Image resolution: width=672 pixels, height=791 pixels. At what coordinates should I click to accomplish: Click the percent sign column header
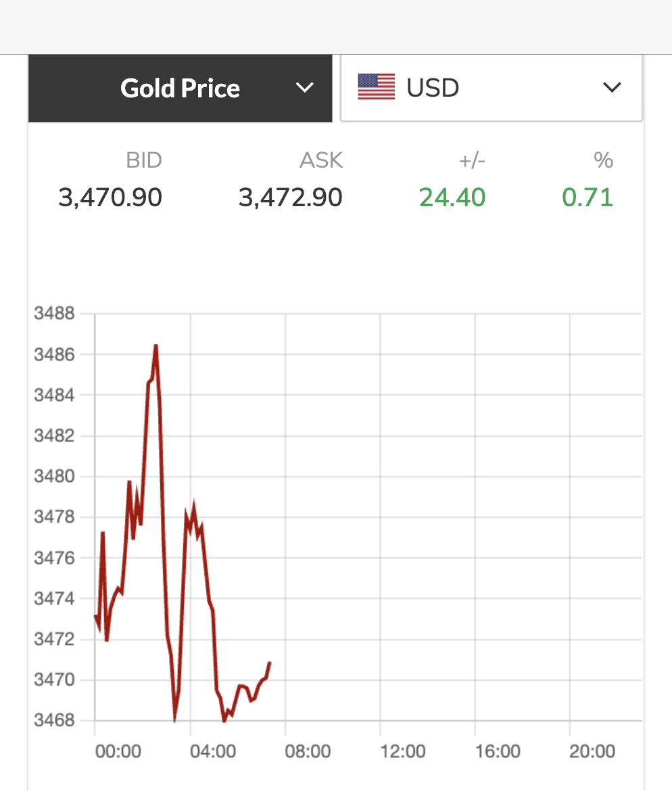[603, 160]
